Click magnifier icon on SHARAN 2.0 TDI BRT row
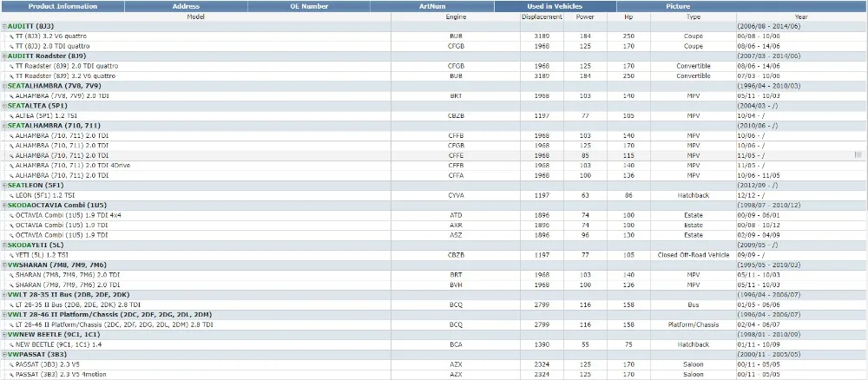This screenshot has height=380, width=868. (11, 275)
